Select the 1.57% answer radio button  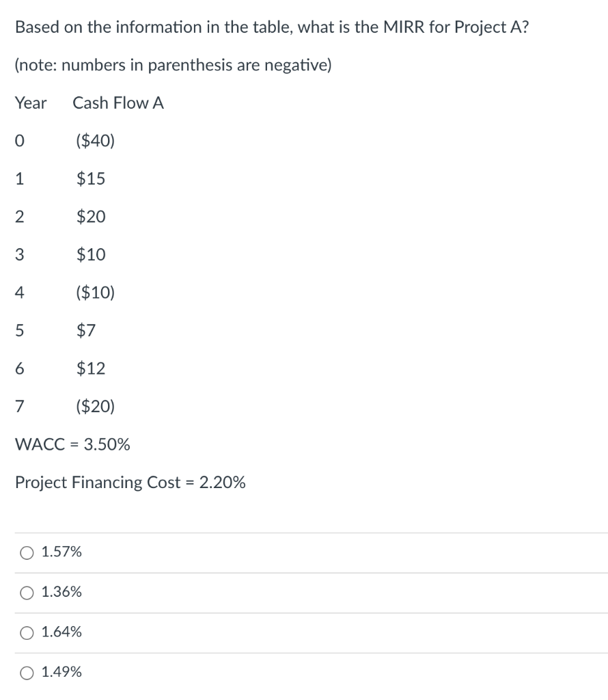pyautogui.click(x=27, y=553)
